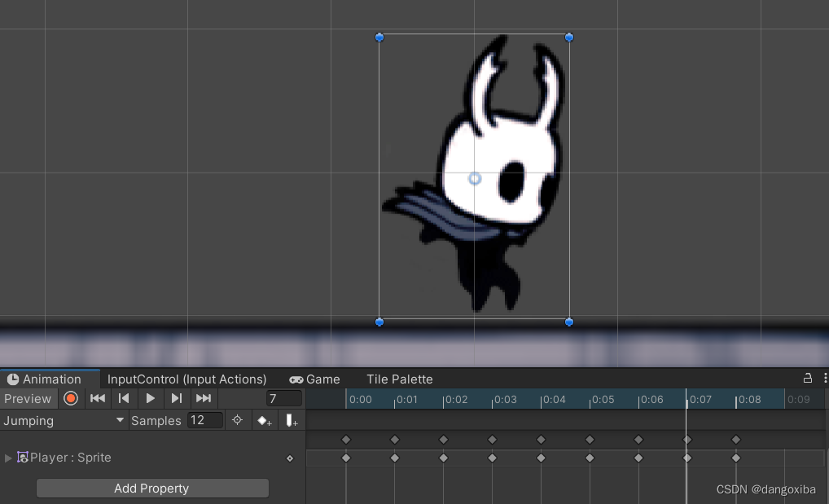Viewport: 829px width, 504px height.
Task: Open the Jumping clip dropdown
Action: (x=64, y=421)
